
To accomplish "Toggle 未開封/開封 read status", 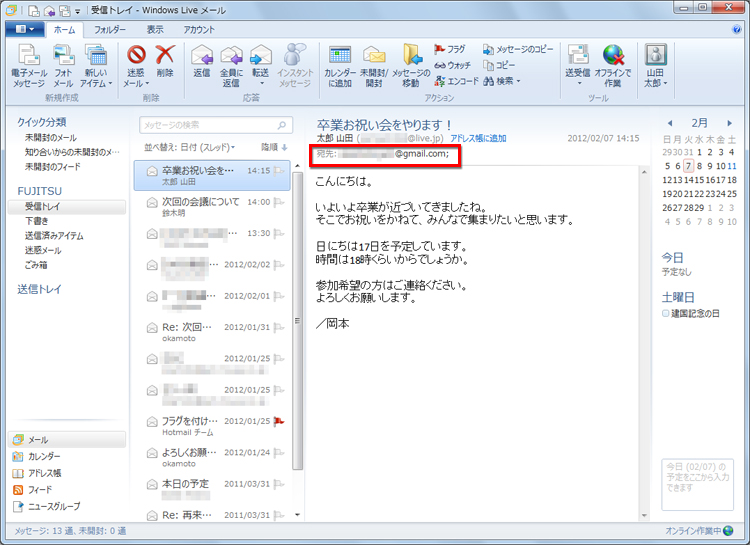I will pyautogui.click(x=374, y=66).
